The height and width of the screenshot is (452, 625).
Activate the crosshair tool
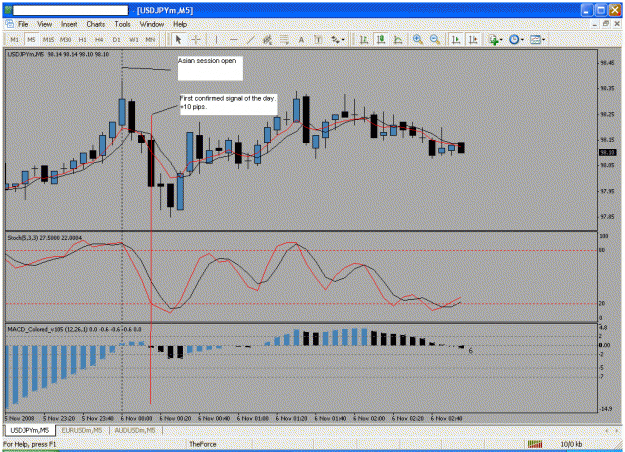195,39
